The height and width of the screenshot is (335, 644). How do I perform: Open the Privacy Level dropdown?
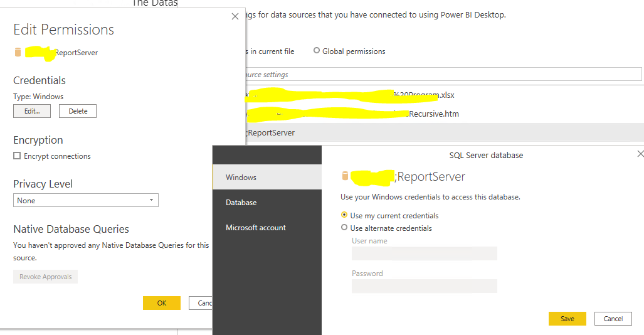click(x=86, y=200)
